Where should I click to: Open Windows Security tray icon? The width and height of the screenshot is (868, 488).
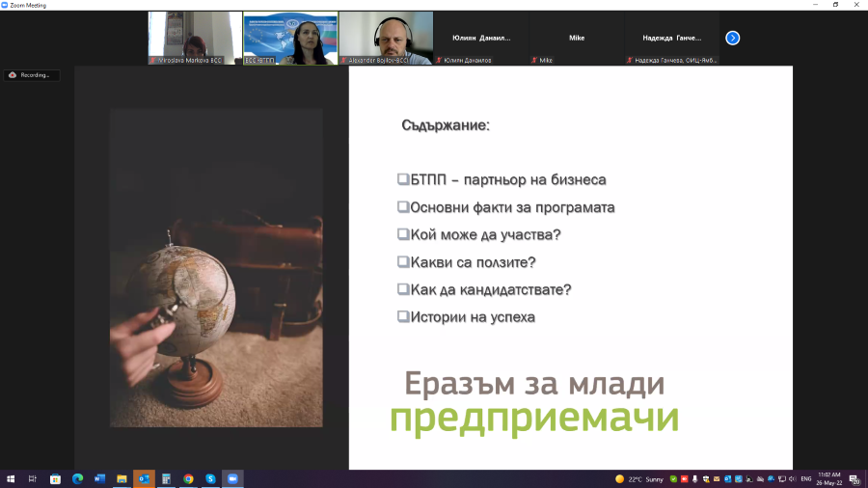point(706,479)
